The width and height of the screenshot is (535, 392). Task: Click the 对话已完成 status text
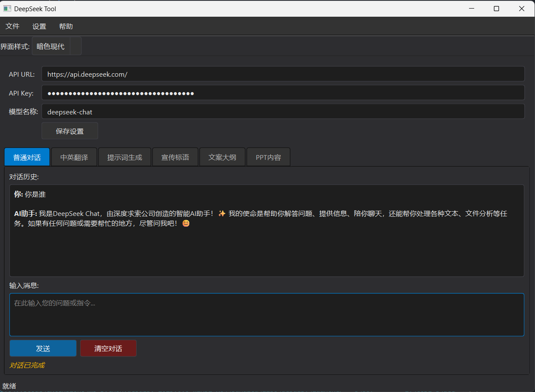pyautogui.click(x=27, y=365)
